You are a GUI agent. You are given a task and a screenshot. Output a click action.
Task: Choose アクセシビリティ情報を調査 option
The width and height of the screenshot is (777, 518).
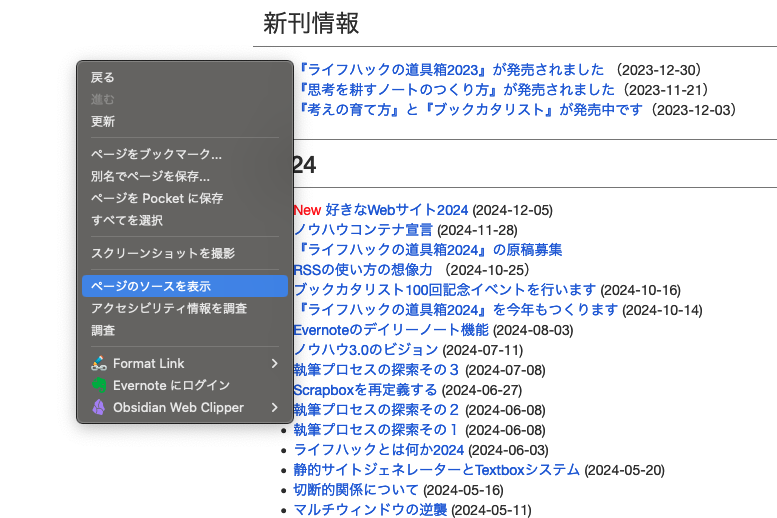coord(169,308)
